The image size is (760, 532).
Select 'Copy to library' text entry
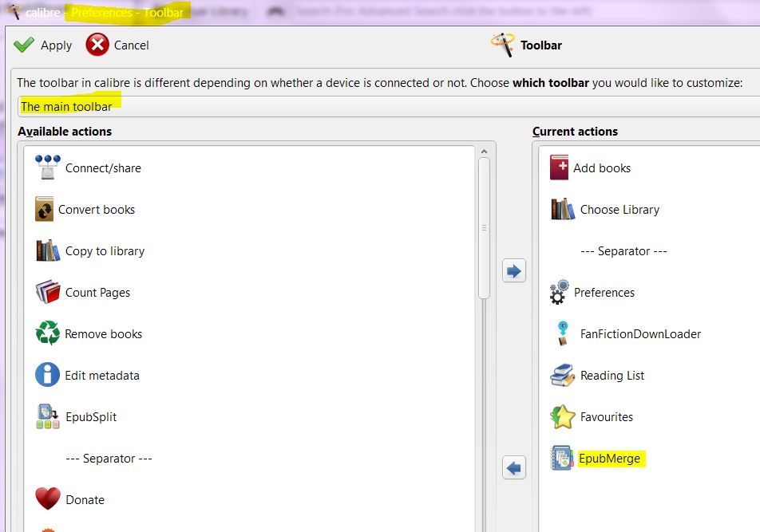coord(105,251)
